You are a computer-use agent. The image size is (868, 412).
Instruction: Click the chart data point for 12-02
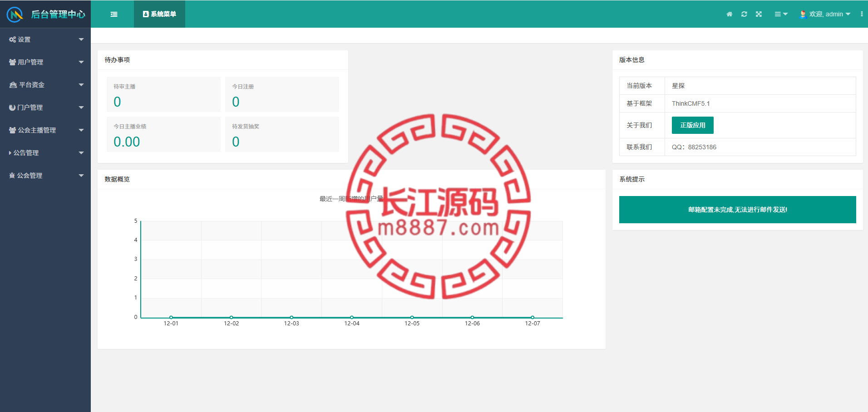tap(232, 318)
